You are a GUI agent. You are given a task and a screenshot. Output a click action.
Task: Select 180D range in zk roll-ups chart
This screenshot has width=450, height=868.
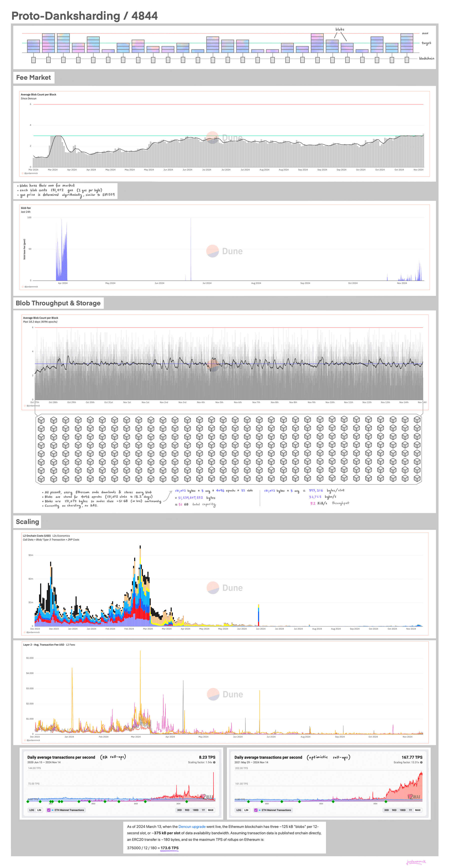[195, 810]
